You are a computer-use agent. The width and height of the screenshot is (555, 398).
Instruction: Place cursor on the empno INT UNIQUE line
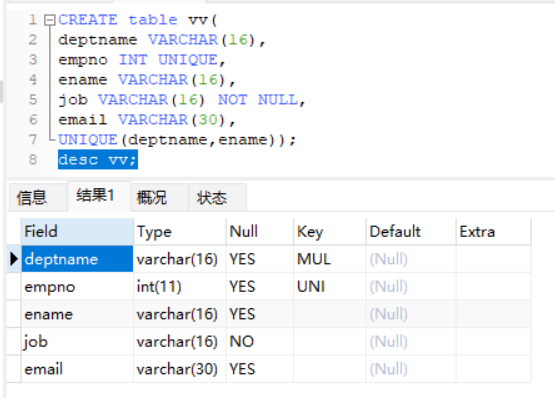tap(142, 60)
